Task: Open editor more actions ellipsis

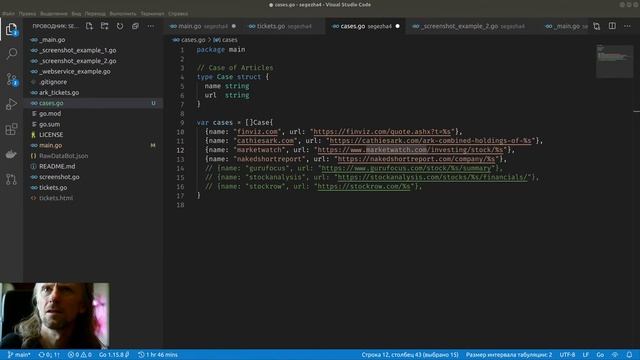Action: [x=627, y=26]
